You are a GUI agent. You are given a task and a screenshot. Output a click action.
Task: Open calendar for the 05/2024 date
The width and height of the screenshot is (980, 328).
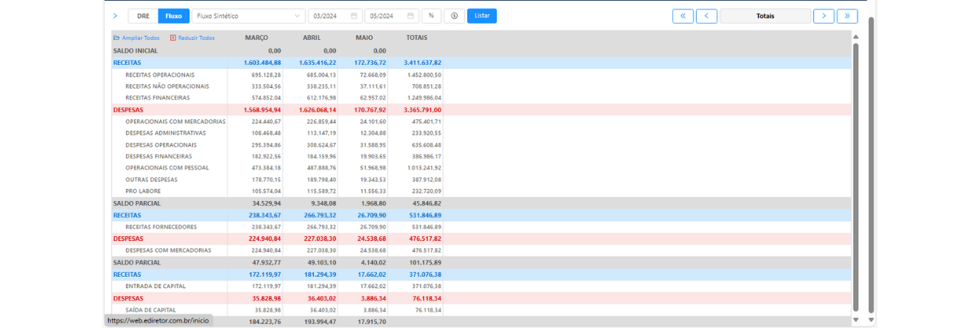[410, 15]
